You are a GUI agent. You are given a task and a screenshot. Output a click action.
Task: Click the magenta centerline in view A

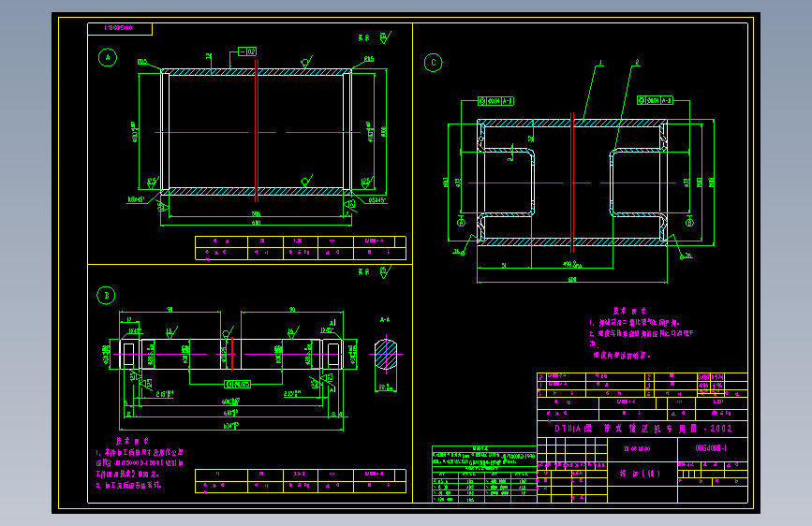pos(257,133)
